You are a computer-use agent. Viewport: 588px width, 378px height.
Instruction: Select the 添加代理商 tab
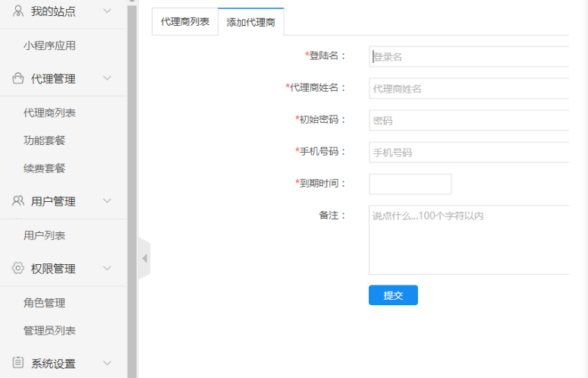tap(250, 23)
